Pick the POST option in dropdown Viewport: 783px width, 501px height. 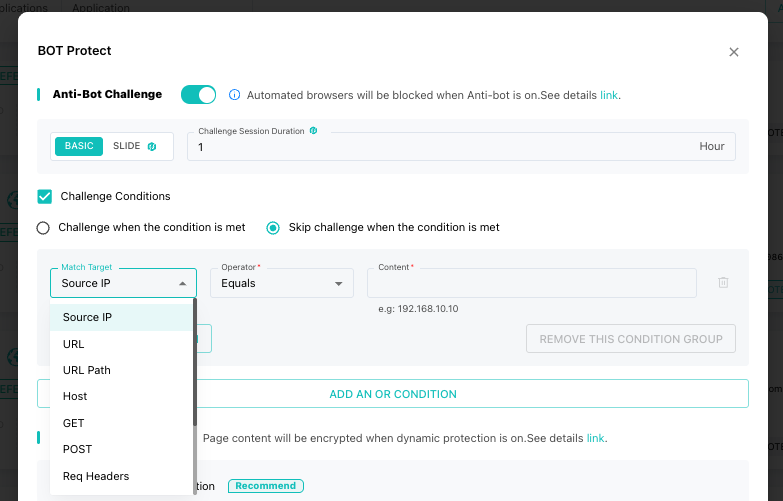pos(77,449)
